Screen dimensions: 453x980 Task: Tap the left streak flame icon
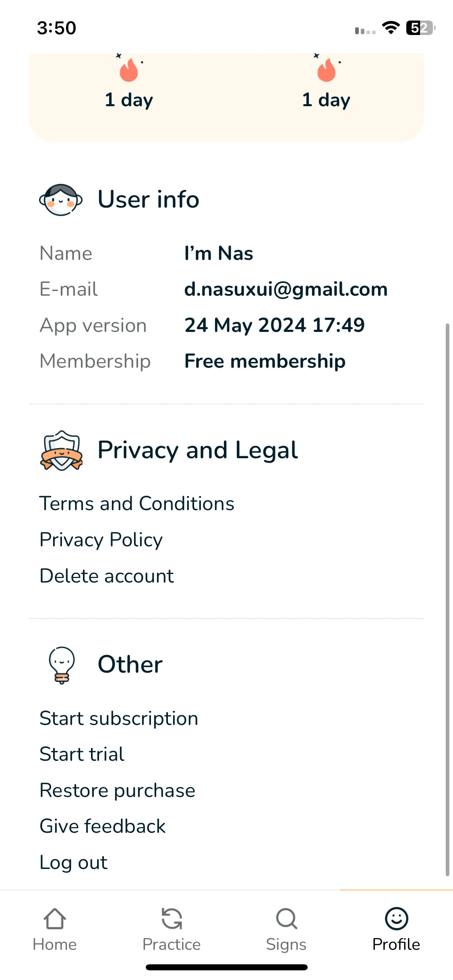[129, 70]
